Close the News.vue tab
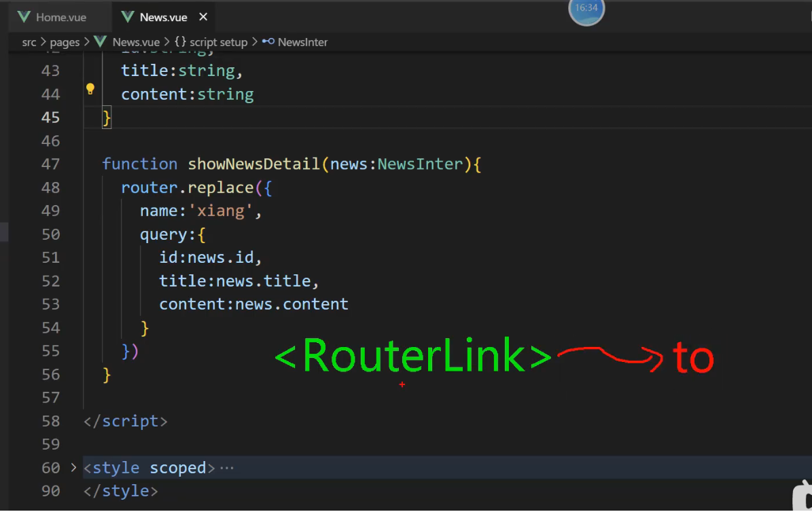The width and height of the screenshot is (812, 512). click(x=204, y=17)
